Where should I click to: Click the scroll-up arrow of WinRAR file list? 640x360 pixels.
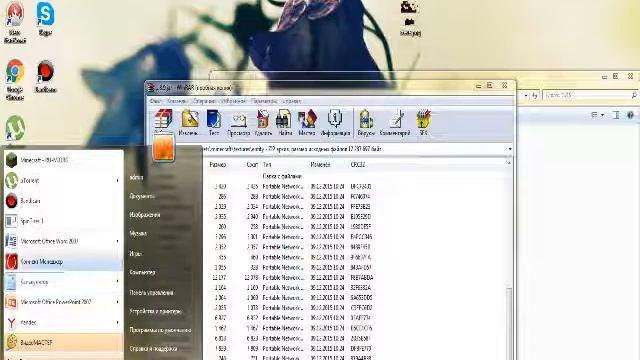(509, 163)
